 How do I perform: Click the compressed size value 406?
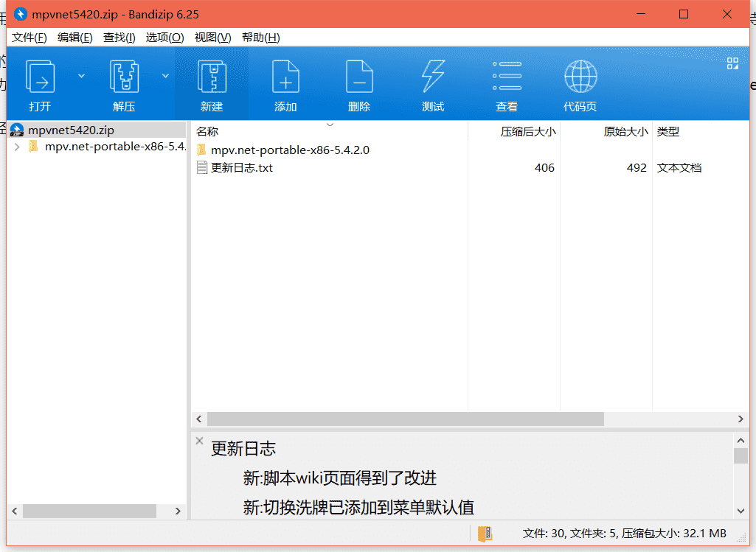click(544, 167)
